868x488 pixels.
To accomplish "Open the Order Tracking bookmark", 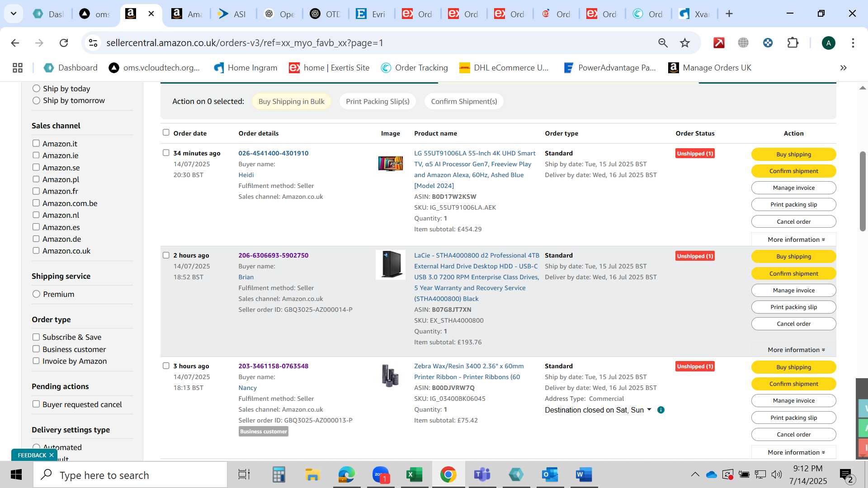I will point(415,68).
